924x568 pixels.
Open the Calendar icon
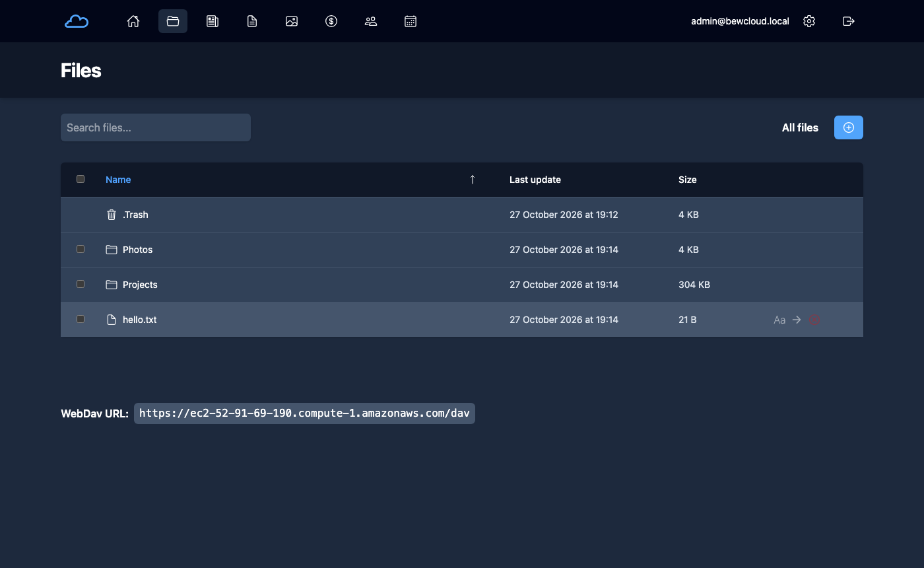(411, 21)
